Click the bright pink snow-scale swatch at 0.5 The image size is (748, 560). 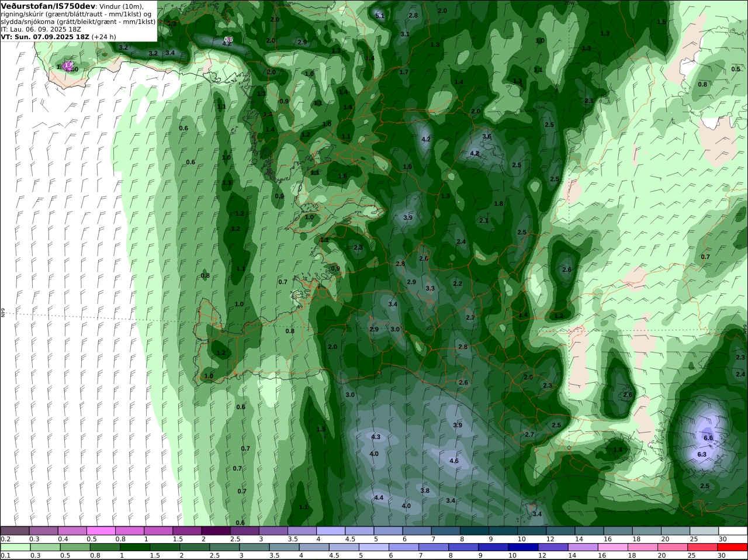101,531
